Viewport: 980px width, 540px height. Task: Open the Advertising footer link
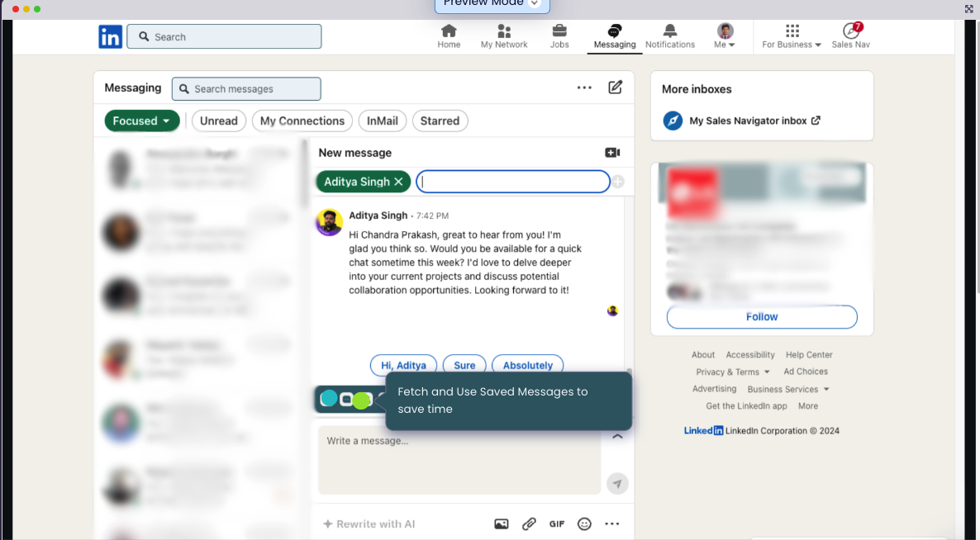[x=715, y=389]
